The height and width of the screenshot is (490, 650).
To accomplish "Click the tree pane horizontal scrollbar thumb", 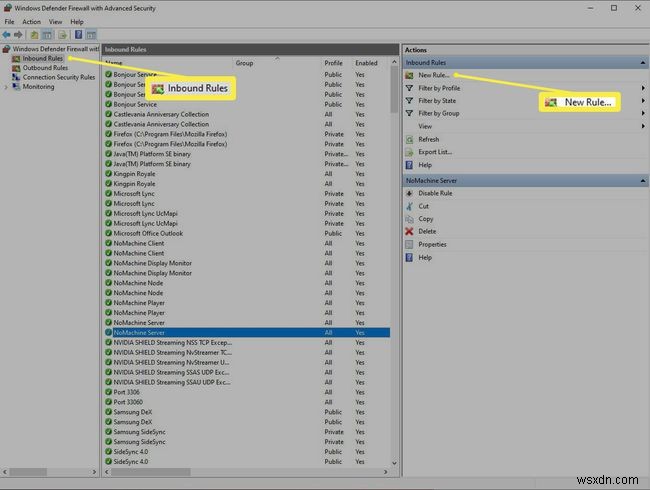I will (x=29, y=472).
